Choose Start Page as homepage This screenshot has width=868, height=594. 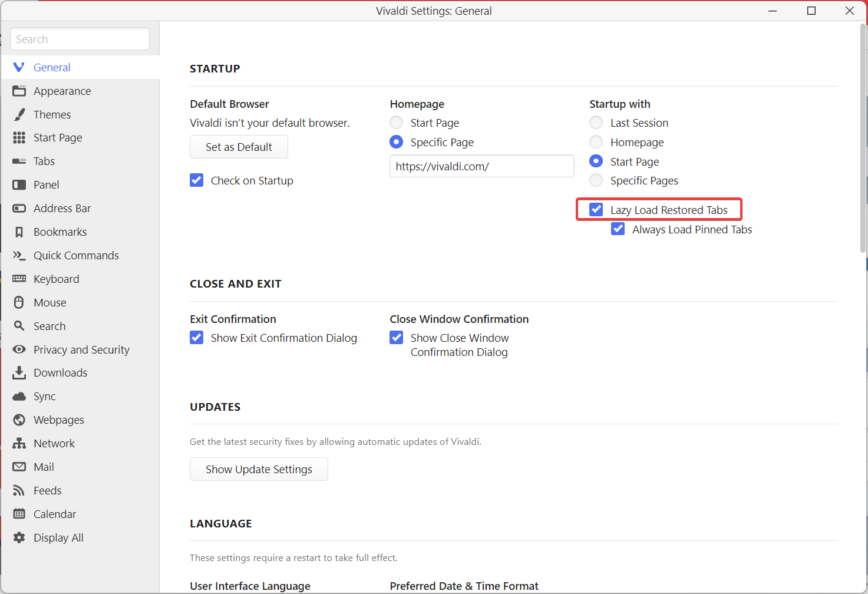click(x=397, y=123)
